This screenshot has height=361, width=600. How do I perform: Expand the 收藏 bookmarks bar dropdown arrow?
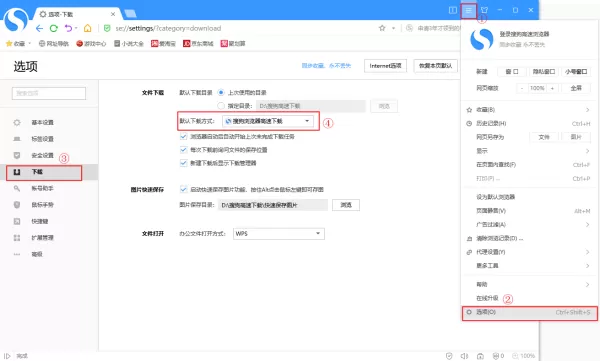tap(29, 44)
